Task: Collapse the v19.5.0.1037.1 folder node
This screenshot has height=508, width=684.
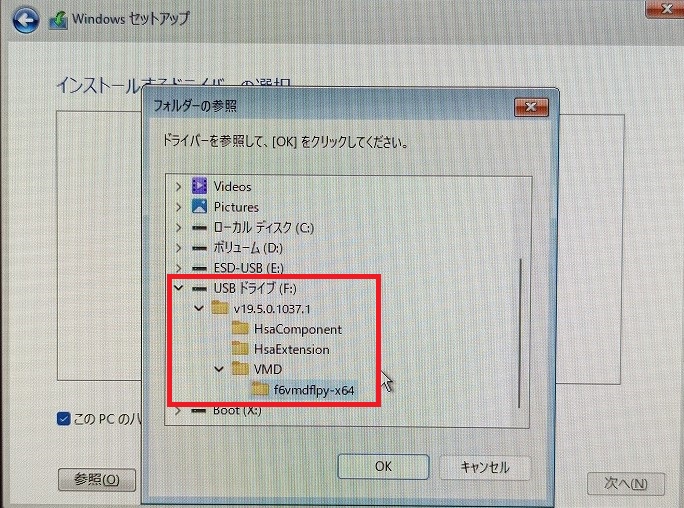Action: pyautogui.click(x=198, y=308)
